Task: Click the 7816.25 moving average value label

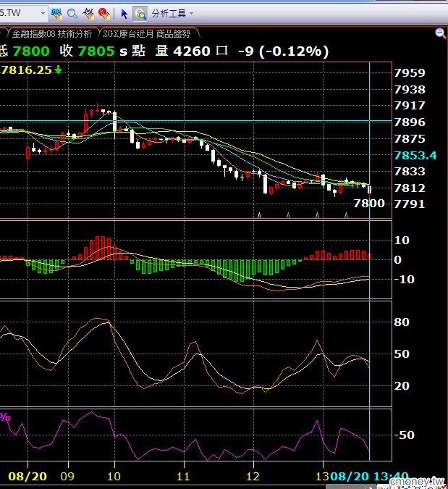Action: pos(26,70)
